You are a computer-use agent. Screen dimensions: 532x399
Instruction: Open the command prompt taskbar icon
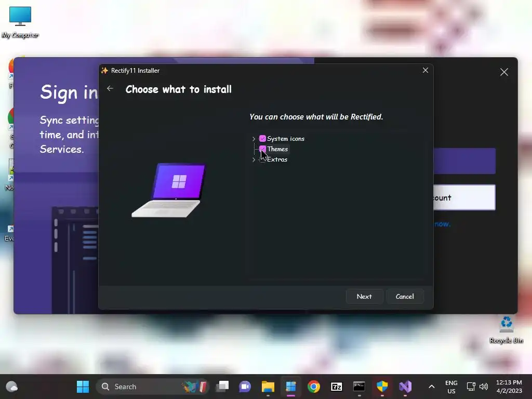(359, 387)
